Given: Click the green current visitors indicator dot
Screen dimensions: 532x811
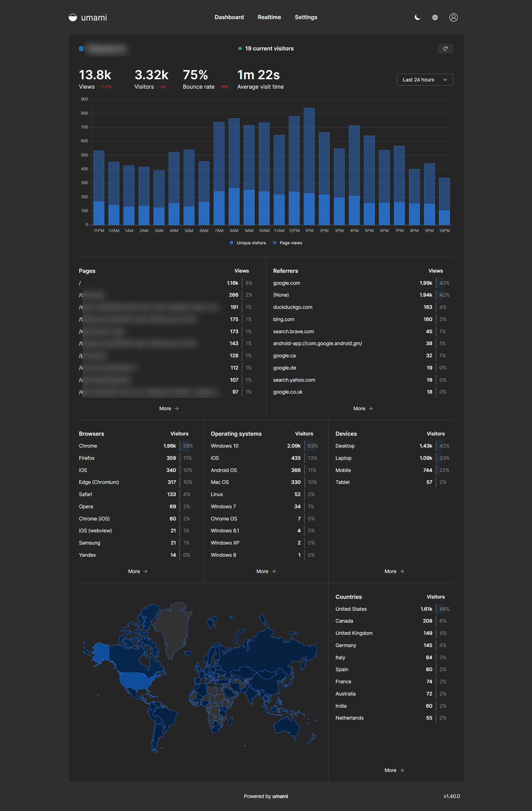Looking at the screenshot, I should (240, 48).
